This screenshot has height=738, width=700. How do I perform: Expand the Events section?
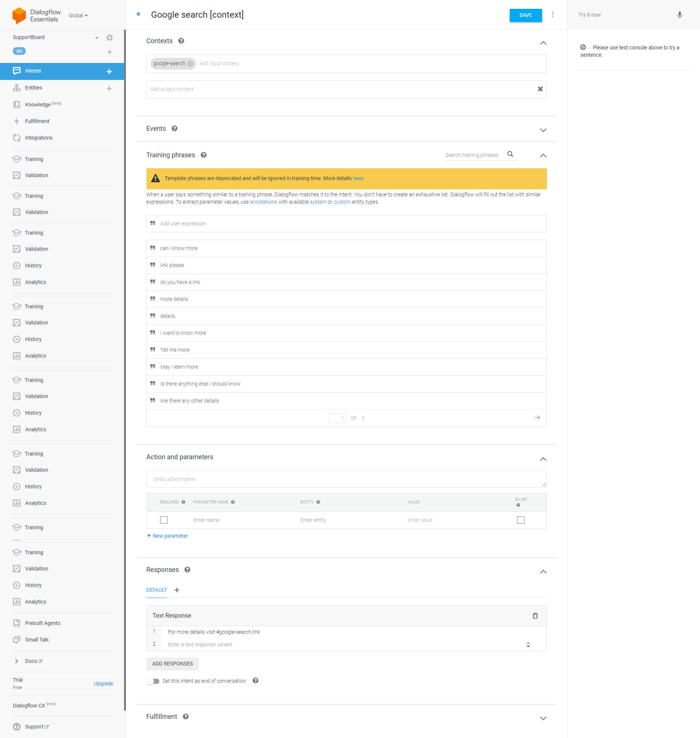point(543,130)
